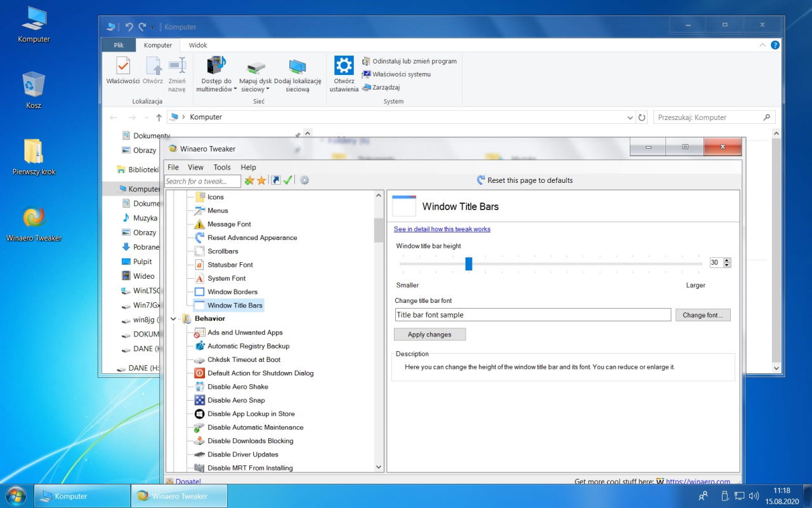Click the Statusbar Font icon

coord(200,265)
